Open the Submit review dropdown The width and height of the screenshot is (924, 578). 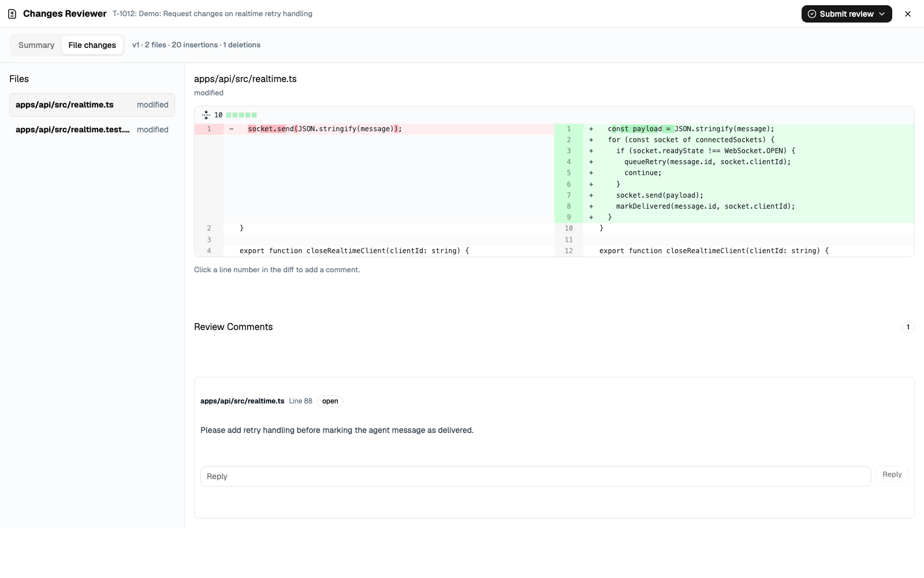[847, 14]
